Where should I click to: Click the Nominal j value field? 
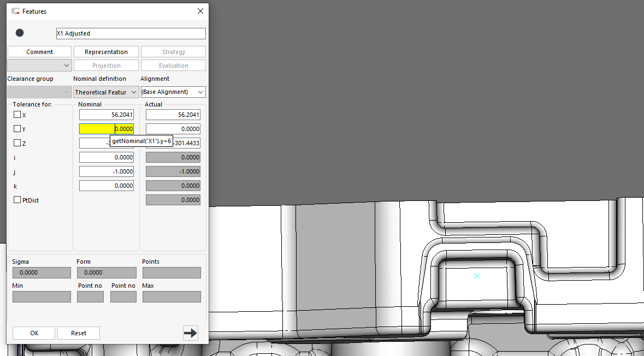pyautogui.click(x=107, y=171)
